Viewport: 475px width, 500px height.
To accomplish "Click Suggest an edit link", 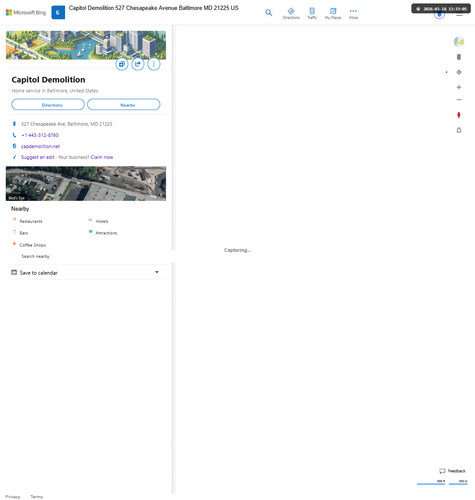I will pyautogui.click(x=38, y=157).
